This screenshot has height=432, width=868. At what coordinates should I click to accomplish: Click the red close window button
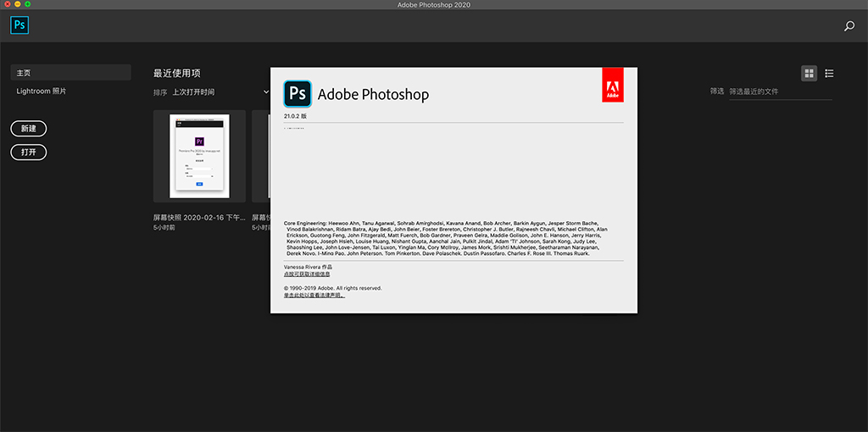[x=8, y=4]
